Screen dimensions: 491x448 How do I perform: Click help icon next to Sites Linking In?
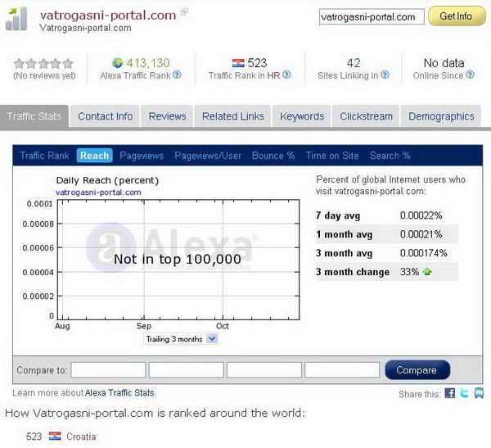[x=385, y=75]
